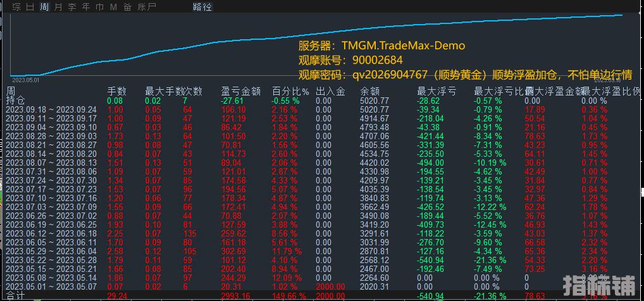Screen dimensions: 644x301
Task: Switch to the 月 monthly tab
Action: (x=58, y=6)
